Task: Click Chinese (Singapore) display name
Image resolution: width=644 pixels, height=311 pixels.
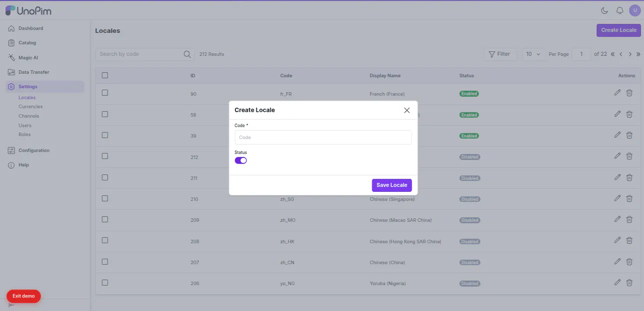Action: click(x=392, y=199)
